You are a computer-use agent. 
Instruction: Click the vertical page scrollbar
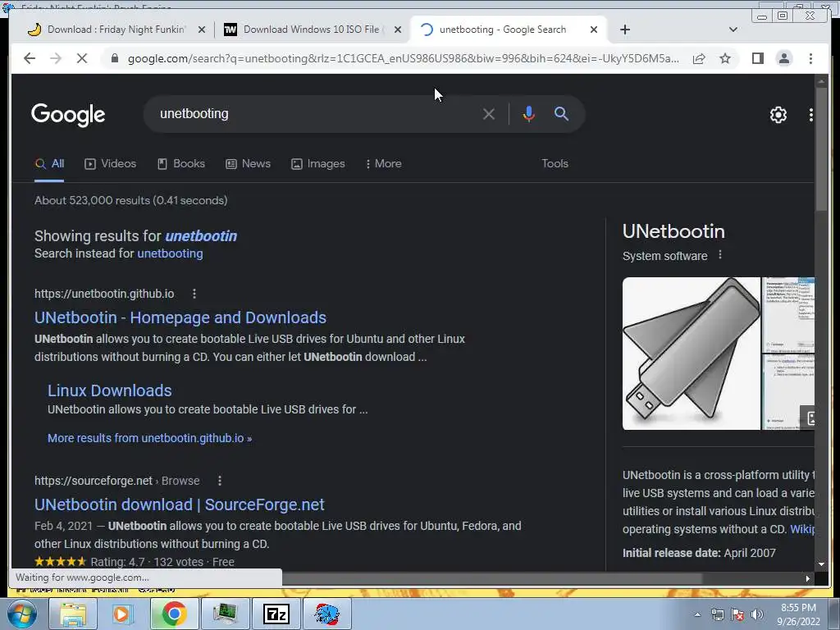(821, 149)
